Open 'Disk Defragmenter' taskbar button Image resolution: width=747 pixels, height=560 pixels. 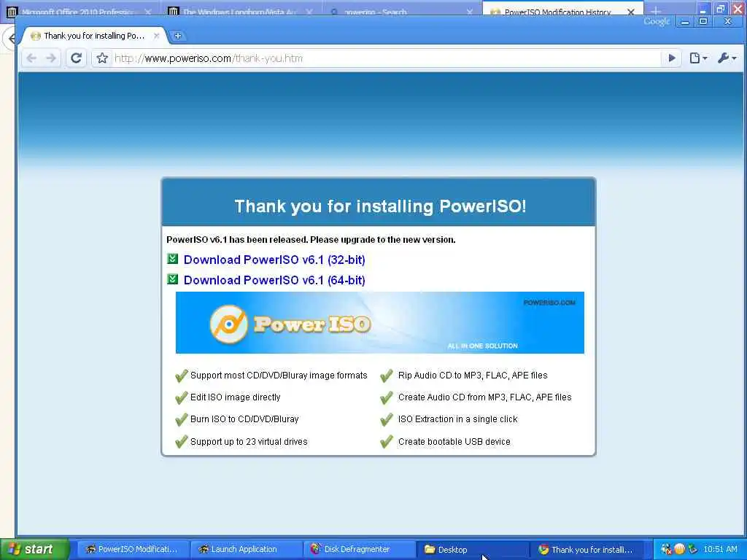pyautogui.click(x=359, y=549)
